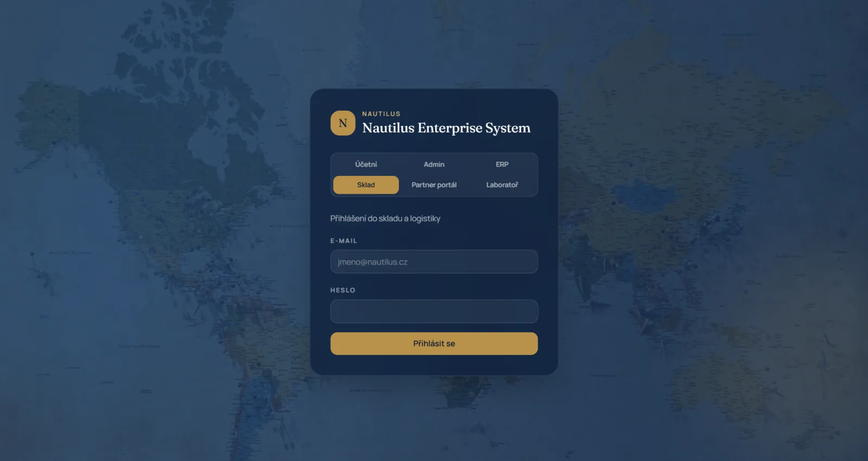868x461 pixels.
Task: Click the HESLO field label
Action: (x=343, y=291)
